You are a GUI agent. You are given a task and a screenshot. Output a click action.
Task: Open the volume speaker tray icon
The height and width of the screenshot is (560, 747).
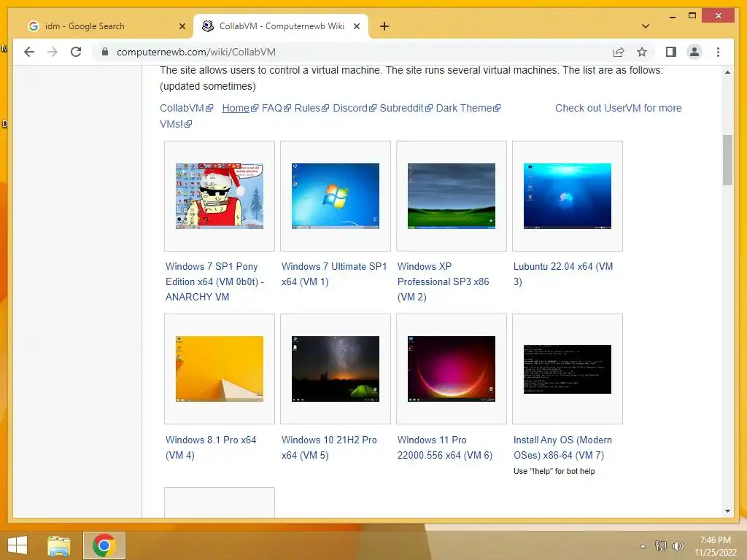pos(678,545)
